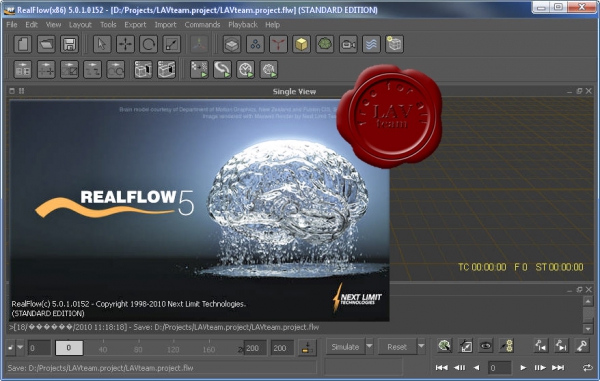Viewport: 600px width, 381px height.
Task: Toggle the loop playback icon
Action: pyautogui.click(x=587, y=368)
